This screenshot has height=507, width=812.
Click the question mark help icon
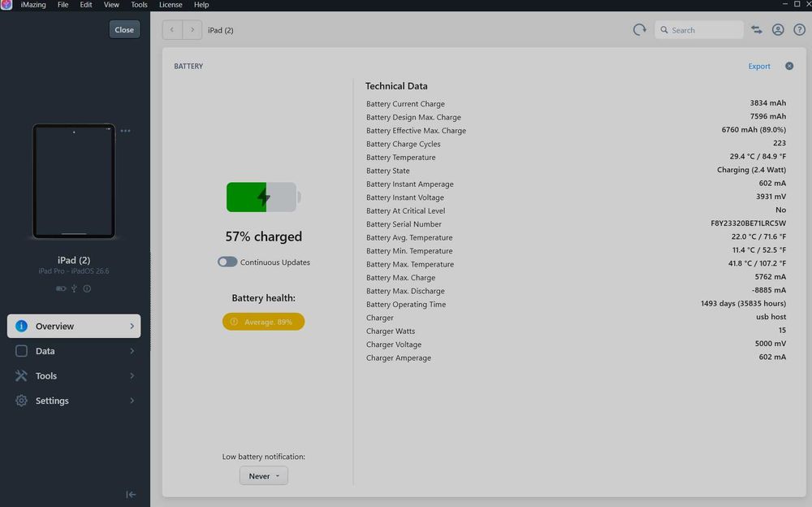(x=800, y=30)
